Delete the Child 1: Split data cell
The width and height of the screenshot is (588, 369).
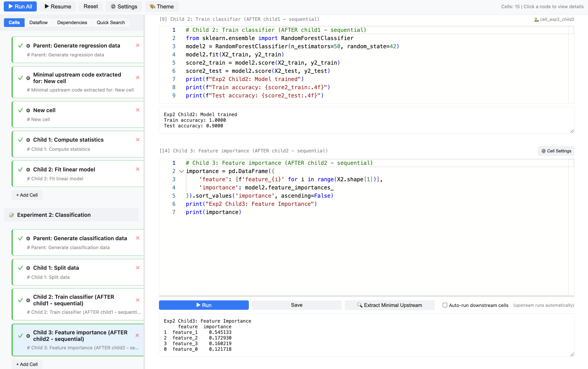(x=138, y=268)
